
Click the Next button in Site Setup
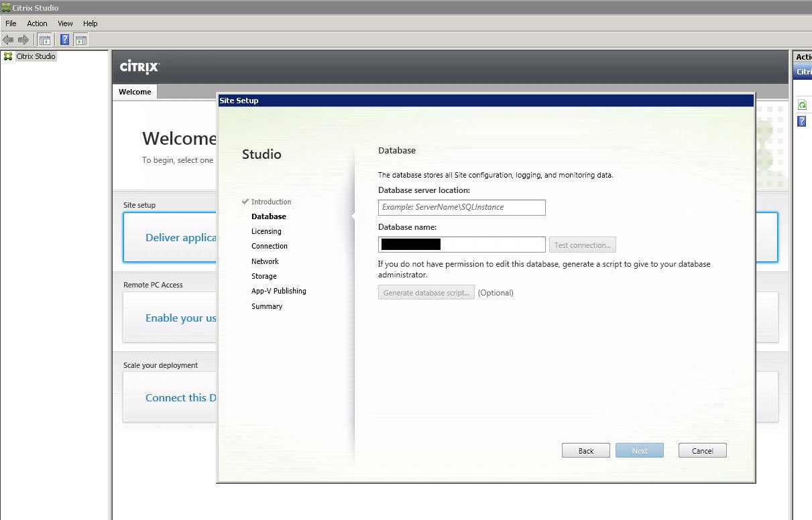tap(639, 450)
